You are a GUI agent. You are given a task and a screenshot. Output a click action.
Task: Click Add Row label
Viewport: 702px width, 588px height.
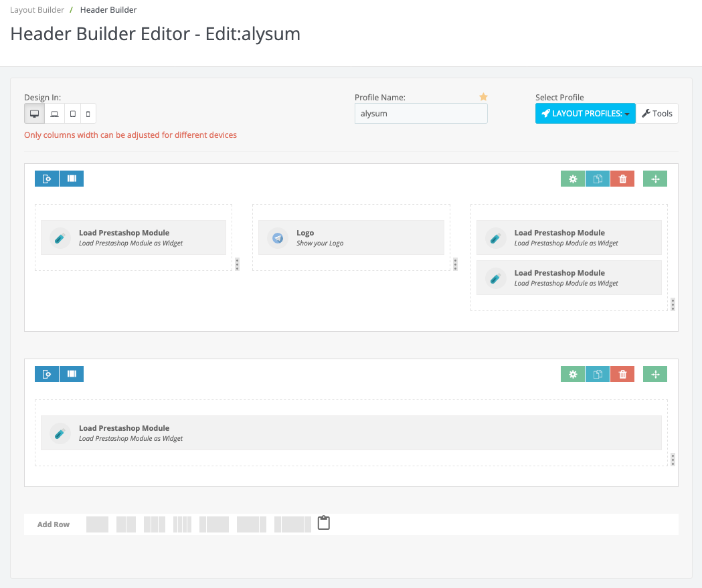click(54, 524)
